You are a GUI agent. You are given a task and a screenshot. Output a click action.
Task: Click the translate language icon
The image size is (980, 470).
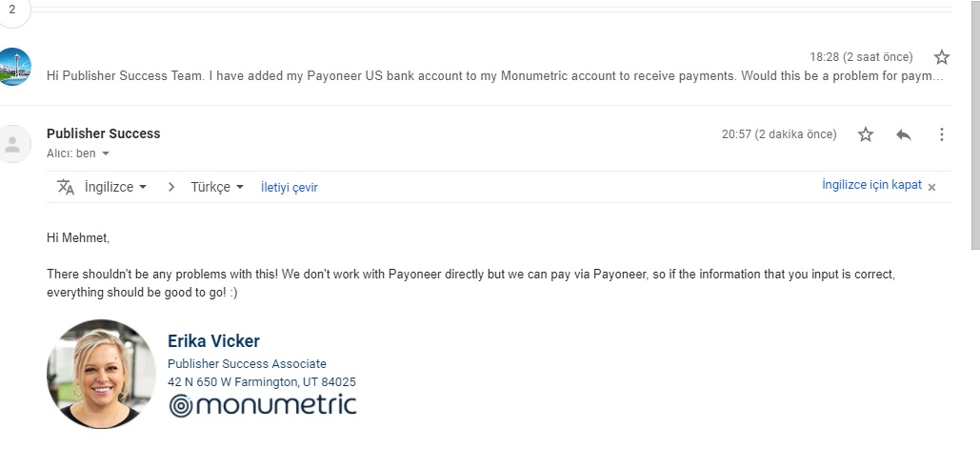coord(66,187)
